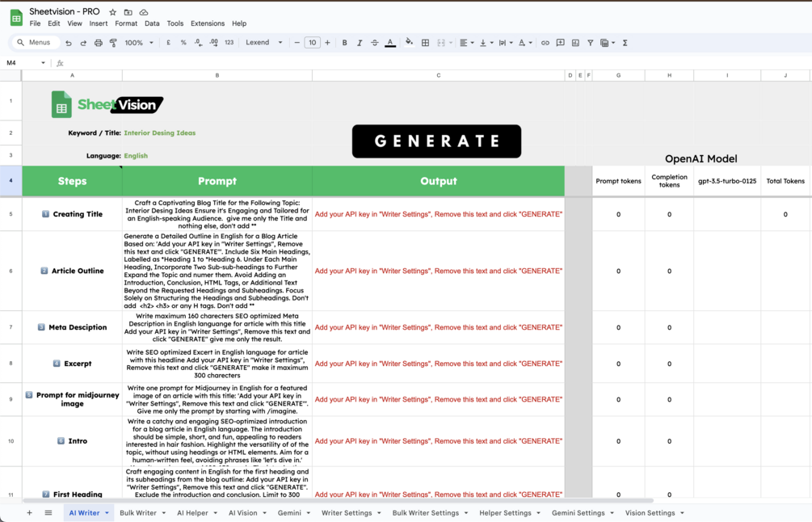Switch to the AI Vision sheet tab
The image size is (812, 522).
(243, 512)
